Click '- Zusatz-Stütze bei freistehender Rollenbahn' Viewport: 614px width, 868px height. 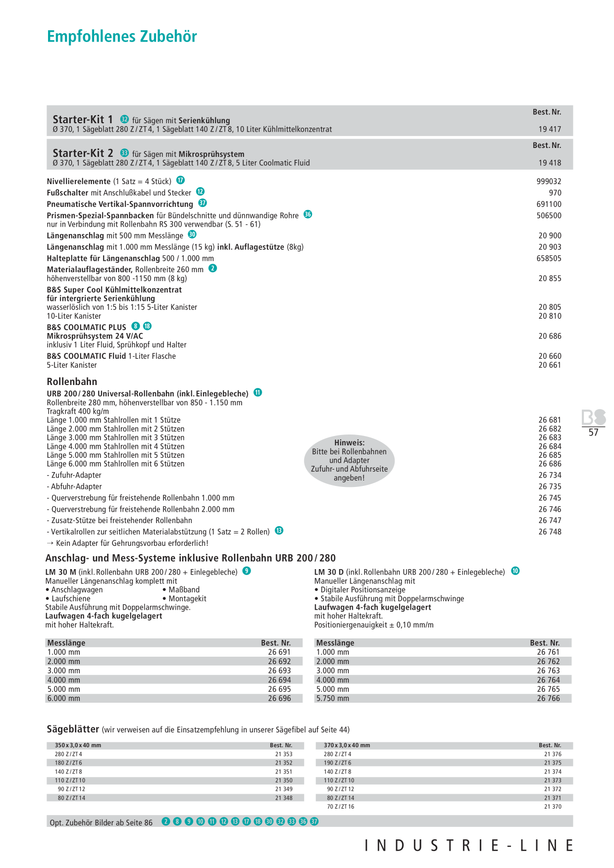click(x=119, y=521)
